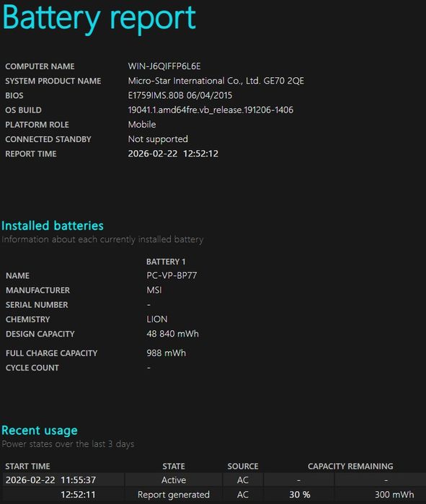Click the BATTERY 1 column header
Viewport: 426px width, 504px height.
coord(166,262)
